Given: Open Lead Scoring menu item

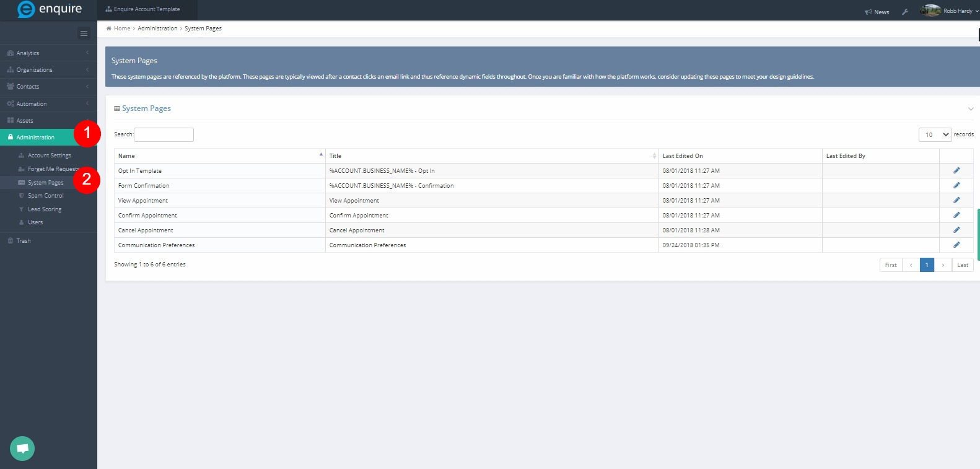Looking at the screenshot, I should point(45,209).
